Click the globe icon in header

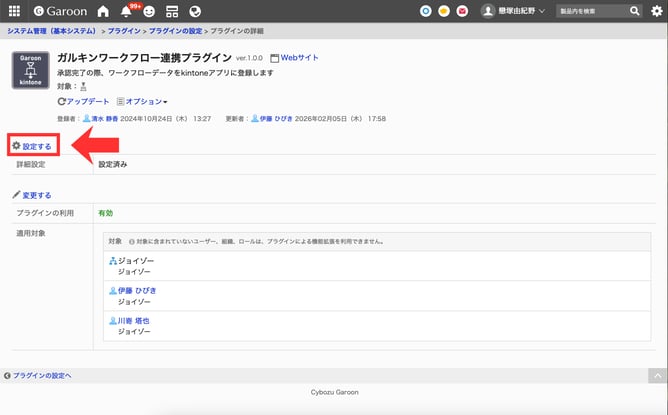click(x=195, y=11)
